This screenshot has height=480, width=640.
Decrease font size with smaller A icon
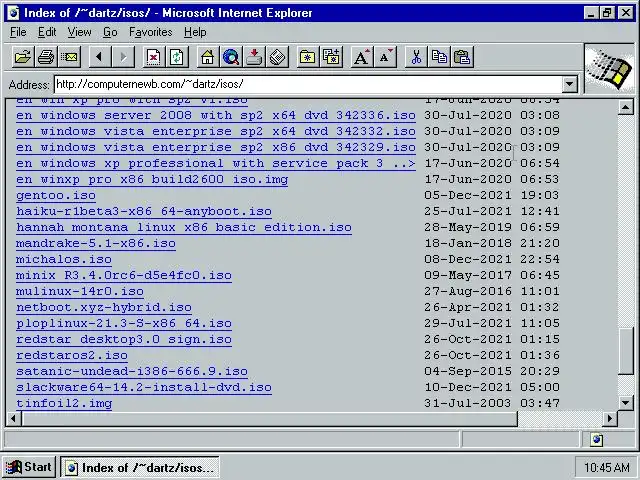pos(386,57)
